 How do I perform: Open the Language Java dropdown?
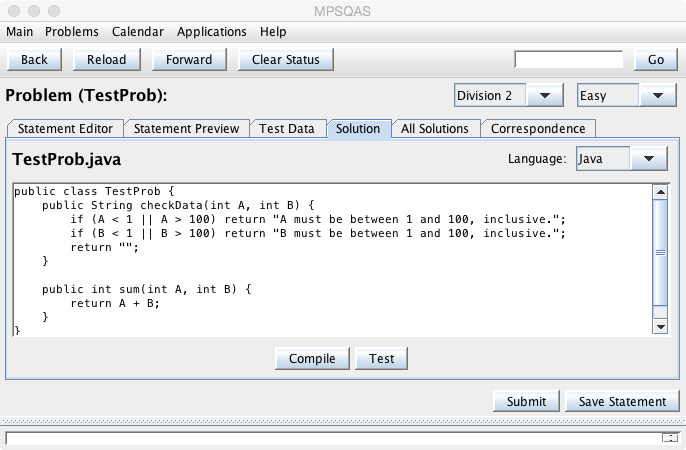(x=621, y=159)
